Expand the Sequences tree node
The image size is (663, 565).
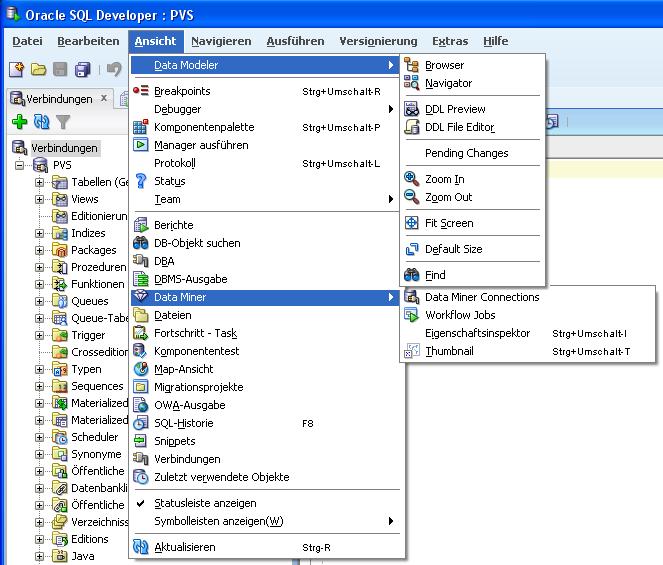point(39,386)
